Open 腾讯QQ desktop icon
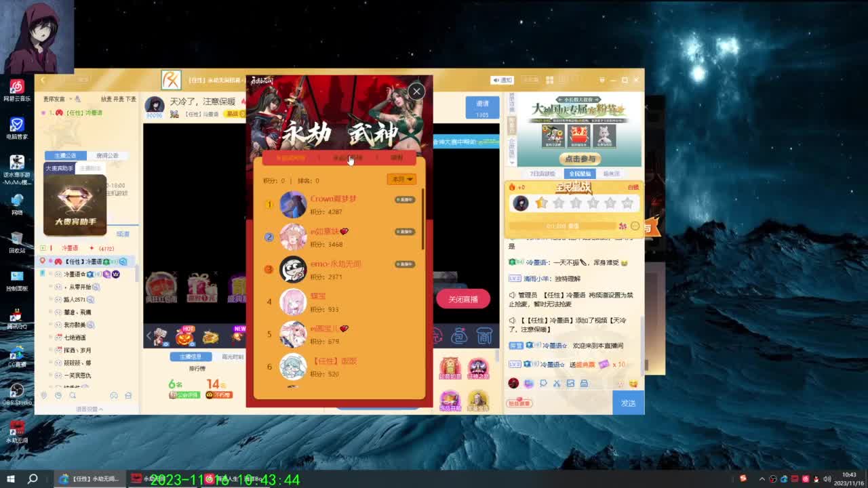 tap(17, 319)
